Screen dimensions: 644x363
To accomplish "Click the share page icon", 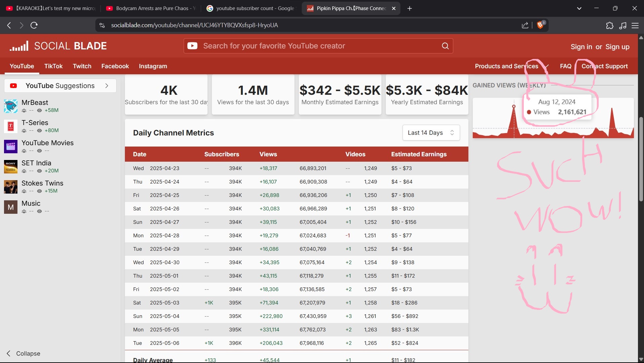I will point(525,25).
